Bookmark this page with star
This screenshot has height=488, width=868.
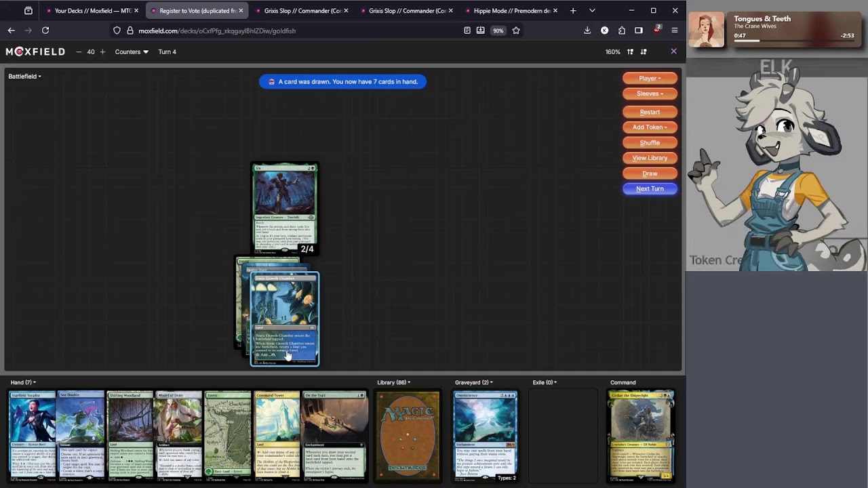click(516, 30)
